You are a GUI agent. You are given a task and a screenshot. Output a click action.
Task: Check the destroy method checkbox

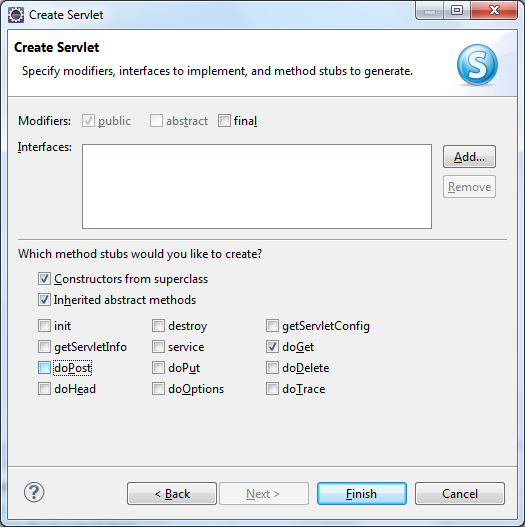click(158, 326)
